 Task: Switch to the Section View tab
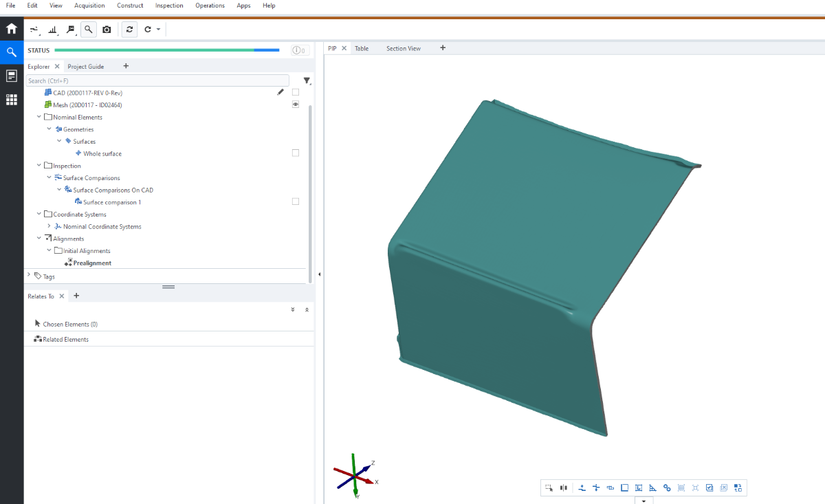[403, 49]
